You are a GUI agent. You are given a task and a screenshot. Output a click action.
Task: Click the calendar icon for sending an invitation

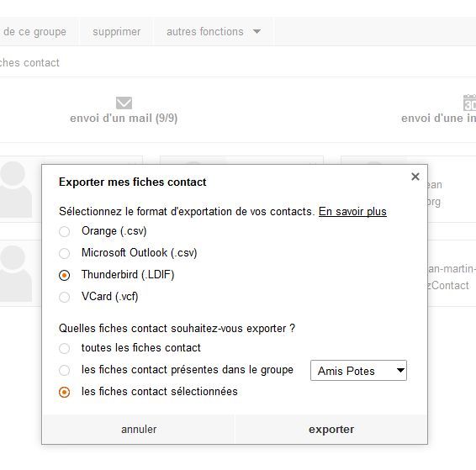(x=469, y=103)
